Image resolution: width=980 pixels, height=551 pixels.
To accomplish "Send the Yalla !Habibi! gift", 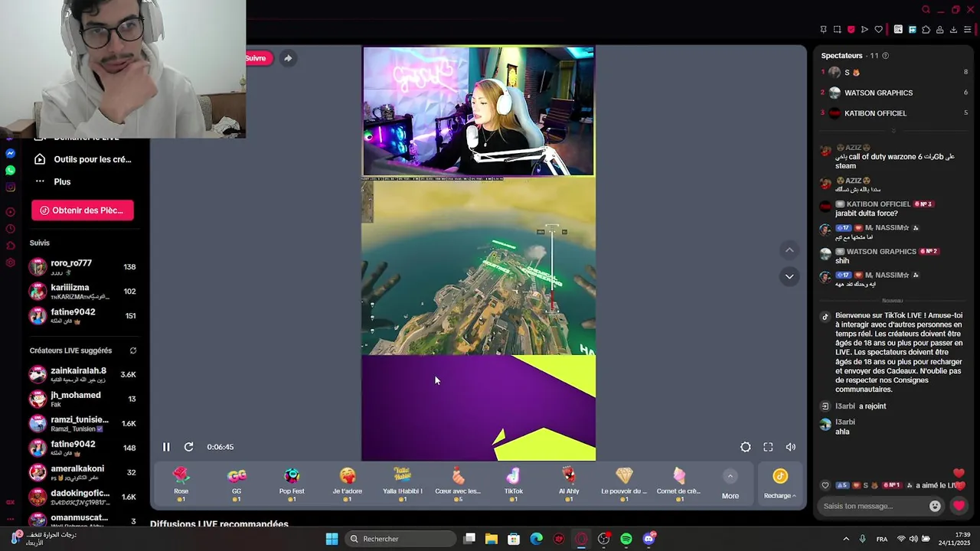I will (x=402, y=484).
